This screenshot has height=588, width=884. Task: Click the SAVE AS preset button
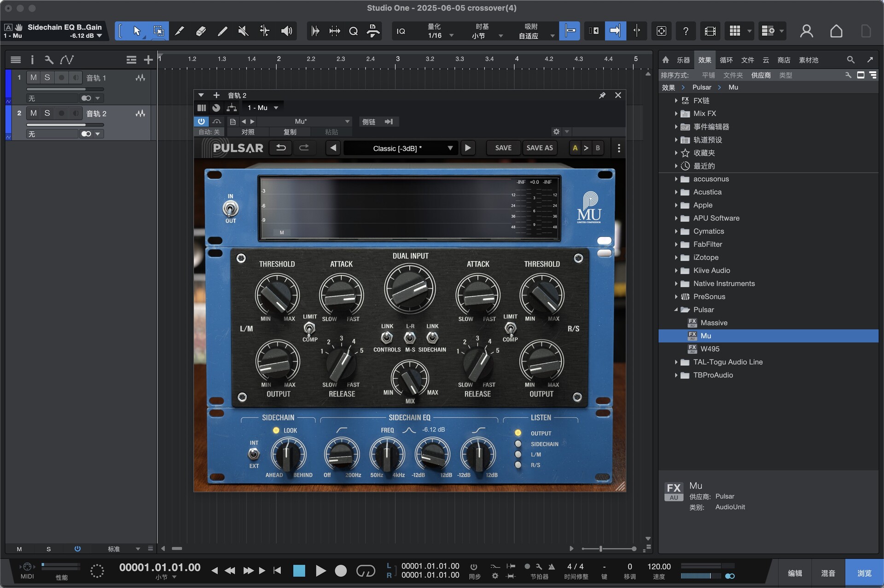click(540, 148)
